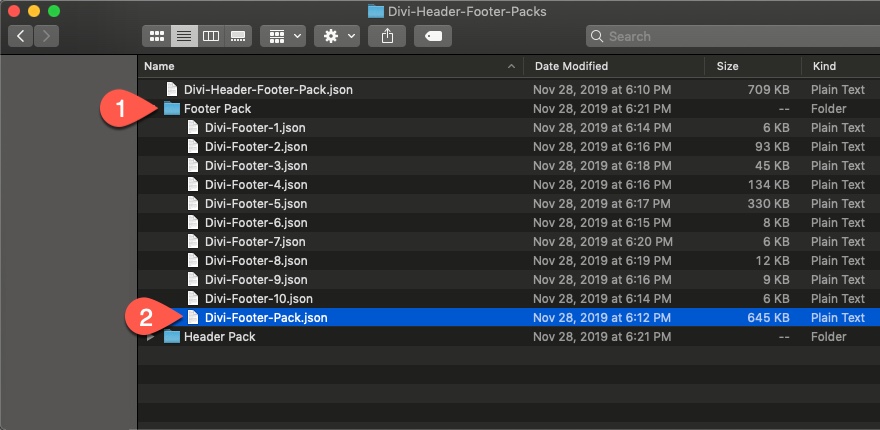
Task: Click the Divi-Footer-4.json file name
Action: 256,185
